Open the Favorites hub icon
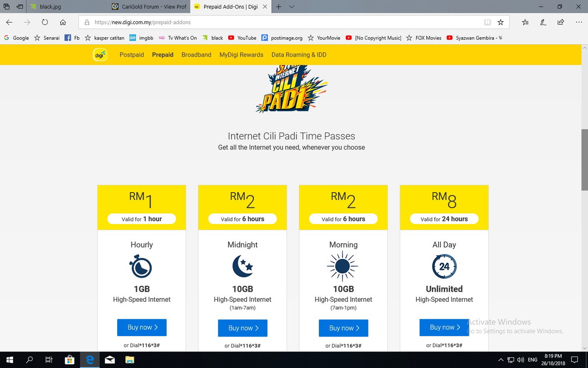The image size is (588, 368). 526,22
